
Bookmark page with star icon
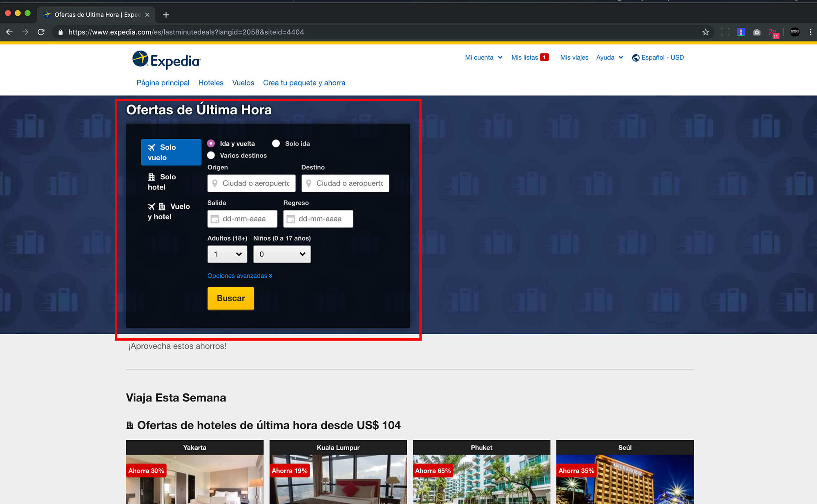click(705, 32)
